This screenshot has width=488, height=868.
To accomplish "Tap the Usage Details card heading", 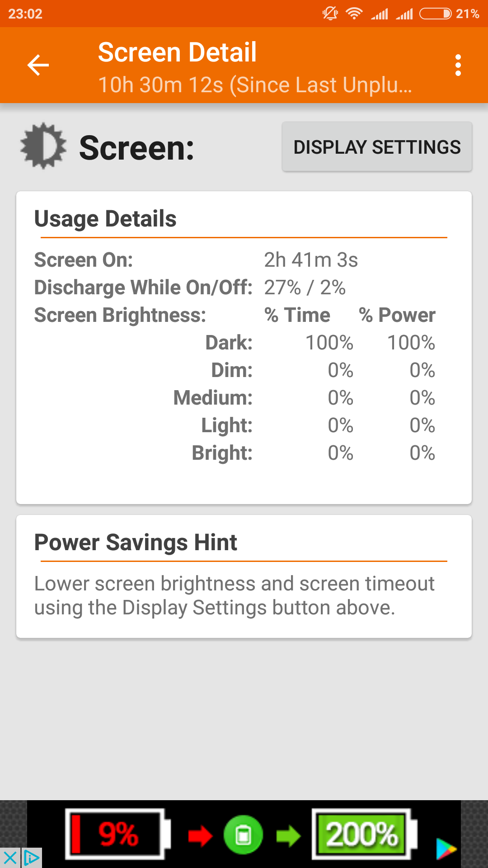I will click(x=105, y=219).
